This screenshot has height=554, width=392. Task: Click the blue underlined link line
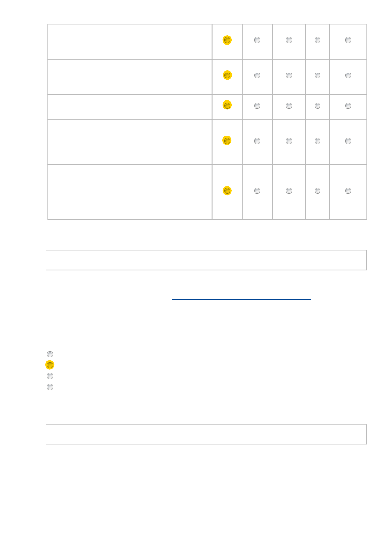241,299
